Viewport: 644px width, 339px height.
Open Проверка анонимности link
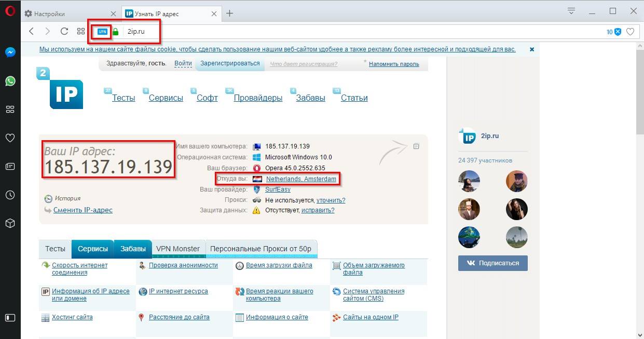click(183, 265)
